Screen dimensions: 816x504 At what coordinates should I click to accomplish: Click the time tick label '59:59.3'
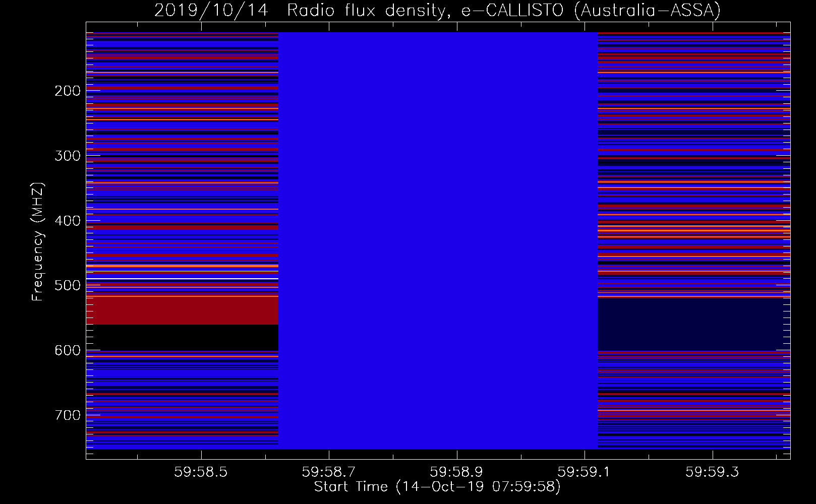(x=712, y=472)
